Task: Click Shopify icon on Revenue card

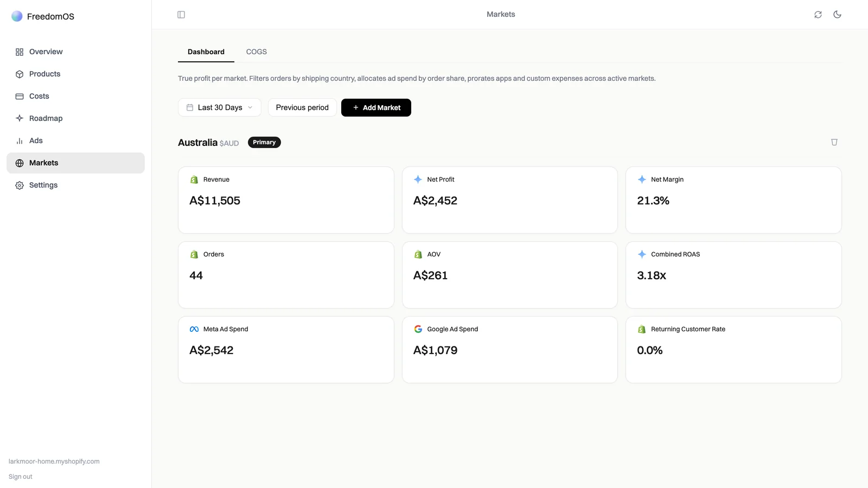Action: tap(194, 179)
